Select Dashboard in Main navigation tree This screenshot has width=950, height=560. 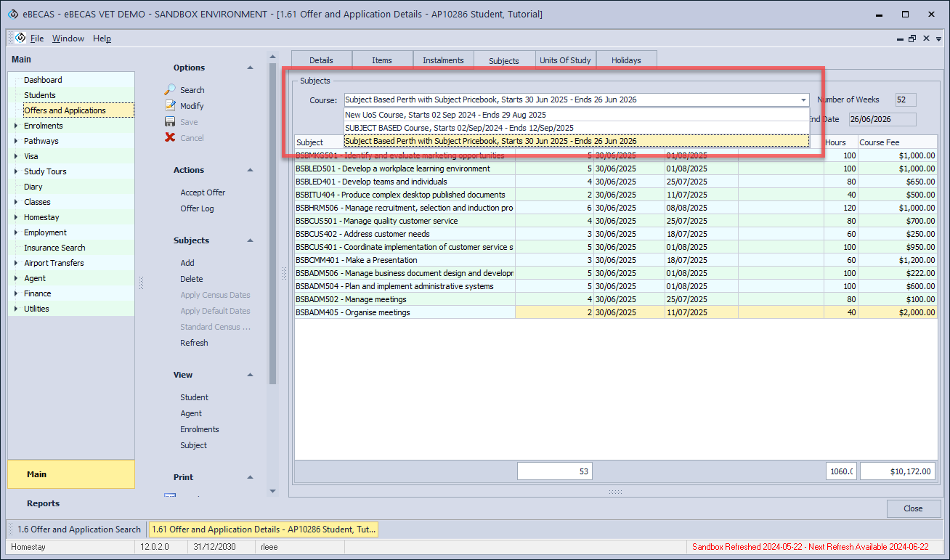(x=43, y=80)
